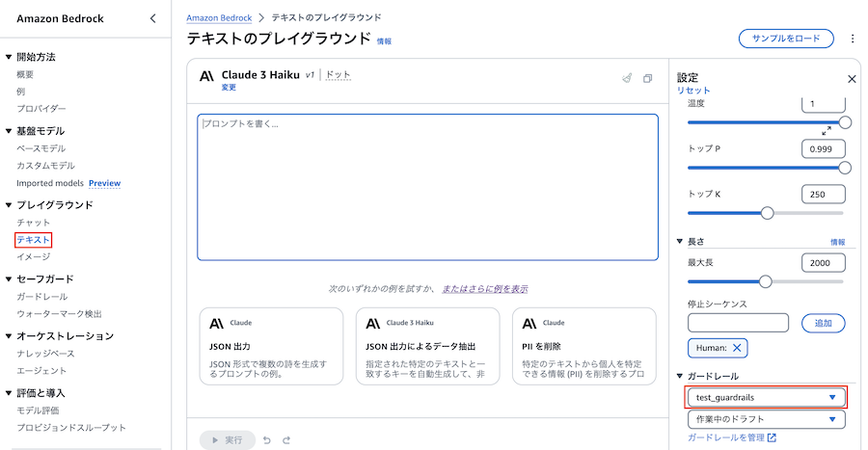This screenshot has height=450, width=868.
Task: Click the external link icon by ガードレールを管理
Action: point(772,437)
